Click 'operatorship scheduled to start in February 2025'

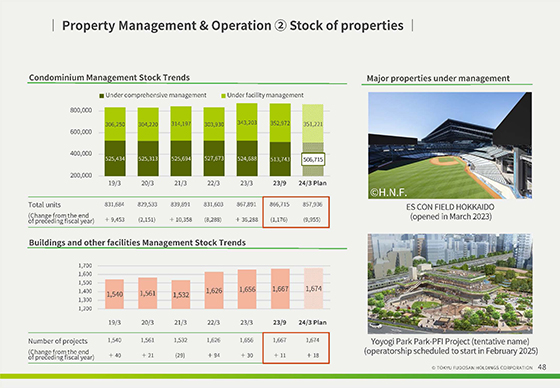click(x=451, y=351)
